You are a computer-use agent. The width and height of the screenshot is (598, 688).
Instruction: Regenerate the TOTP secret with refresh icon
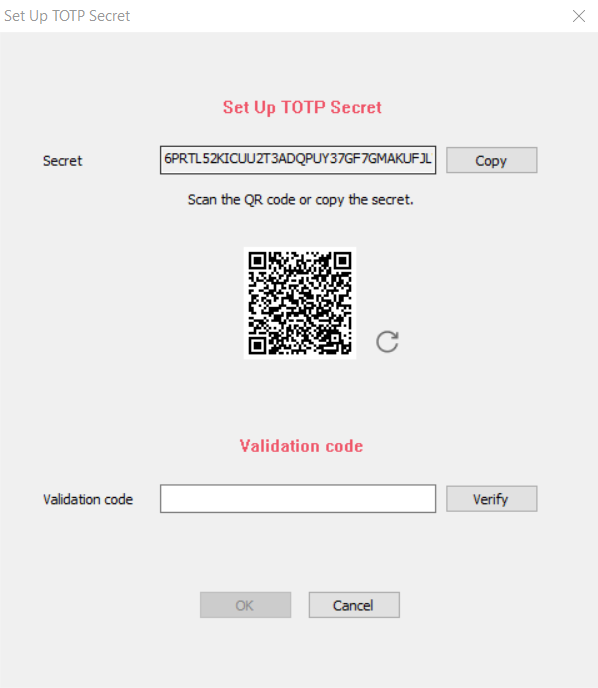(387, 342)
